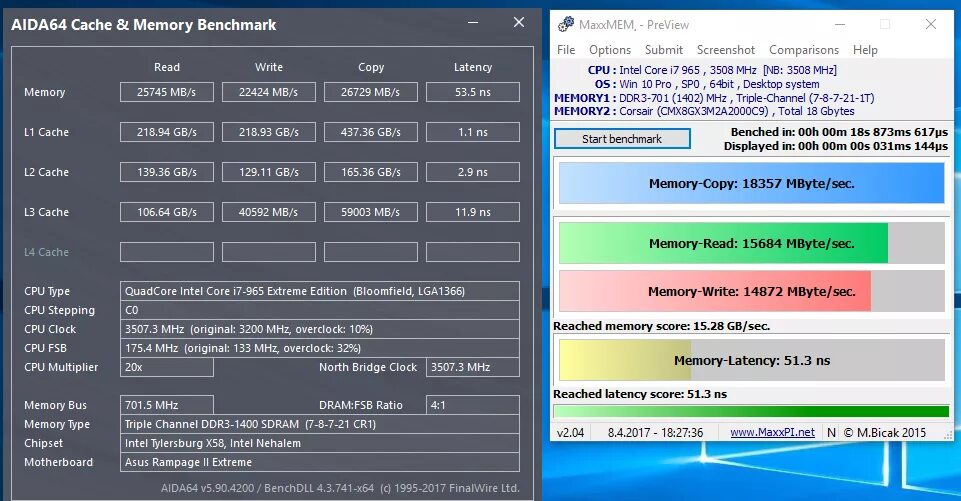The height and width of the screenshot is (501, 961).
Task: Click the CPU Clock 3507.3 MHz field
Action: 320,329
